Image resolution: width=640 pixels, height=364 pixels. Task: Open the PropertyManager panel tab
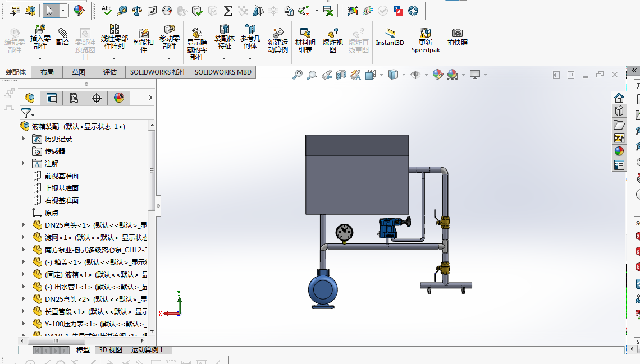coord(52,98)
